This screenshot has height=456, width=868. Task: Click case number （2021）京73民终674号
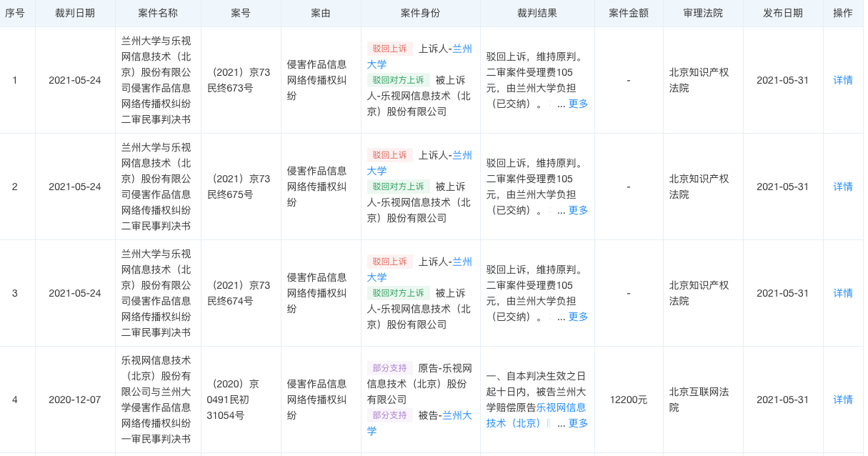(239, 293)
